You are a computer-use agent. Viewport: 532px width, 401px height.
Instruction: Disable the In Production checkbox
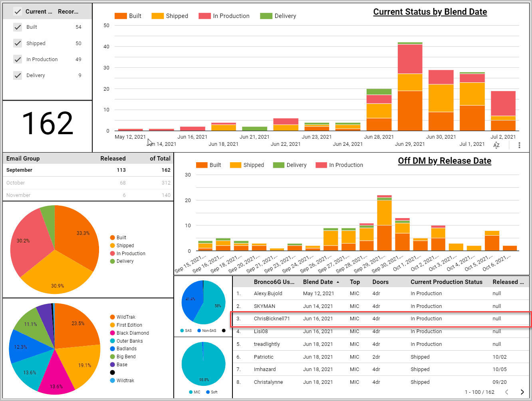18,59
